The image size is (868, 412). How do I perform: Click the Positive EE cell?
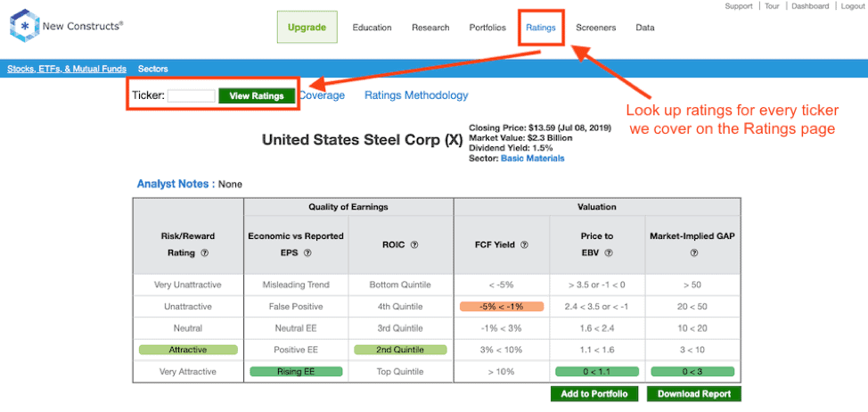point(296,350)
